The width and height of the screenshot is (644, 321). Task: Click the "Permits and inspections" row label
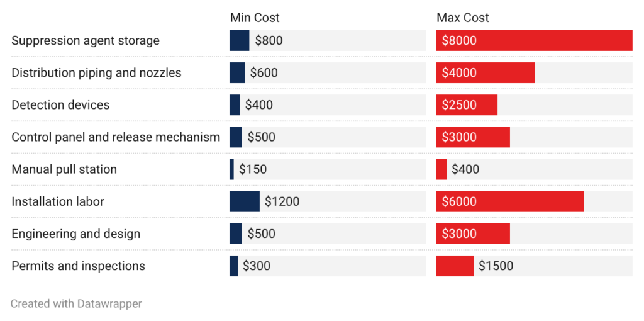(78, 266)
